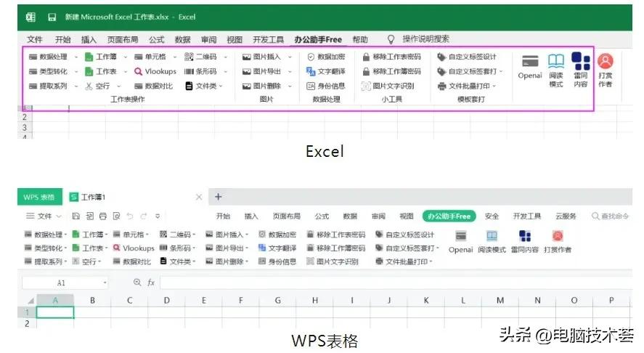Switch to WPS 安全 tab
Viewport: 644px width, 353px height.
coord(492,216)
